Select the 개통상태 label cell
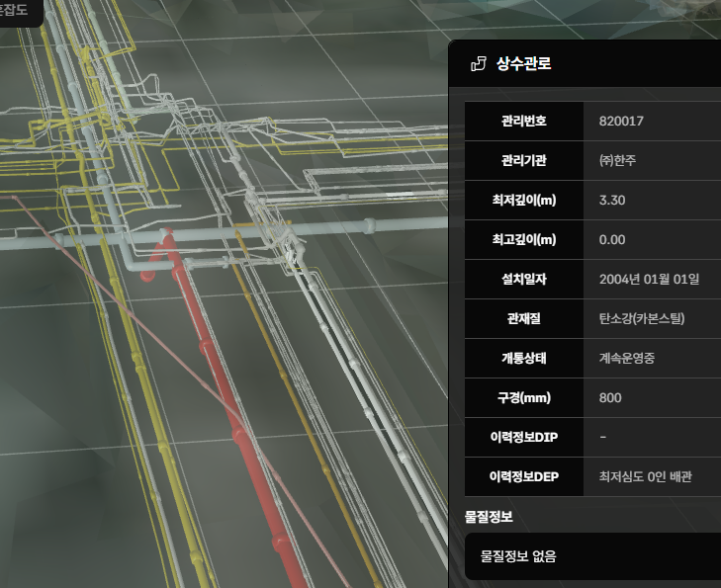 pos(524,358)
